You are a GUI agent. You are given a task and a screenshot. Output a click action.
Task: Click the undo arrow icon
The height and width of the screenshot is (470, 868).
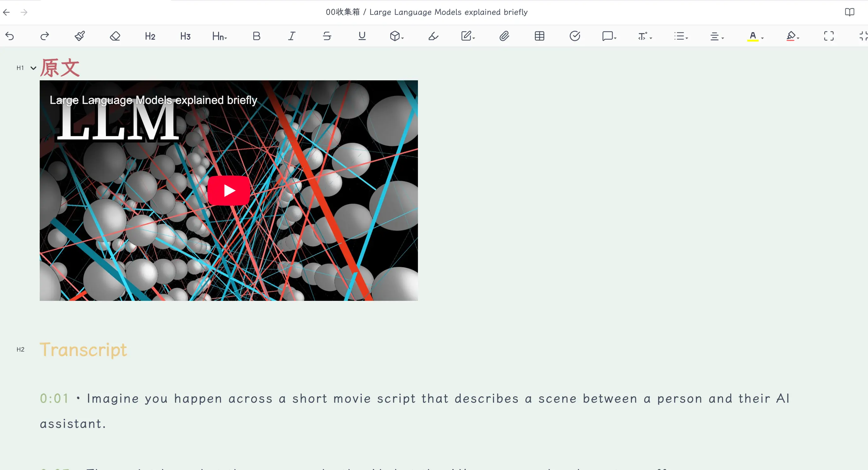point(10,36)
